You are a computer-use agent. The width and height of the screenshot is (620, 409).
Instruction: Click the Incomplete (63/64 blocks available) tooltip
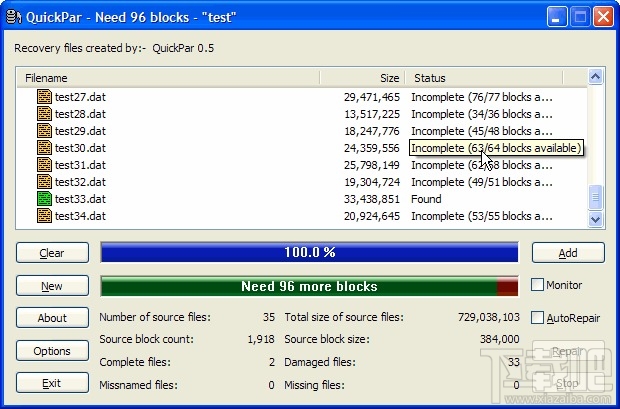click(496, 148)
